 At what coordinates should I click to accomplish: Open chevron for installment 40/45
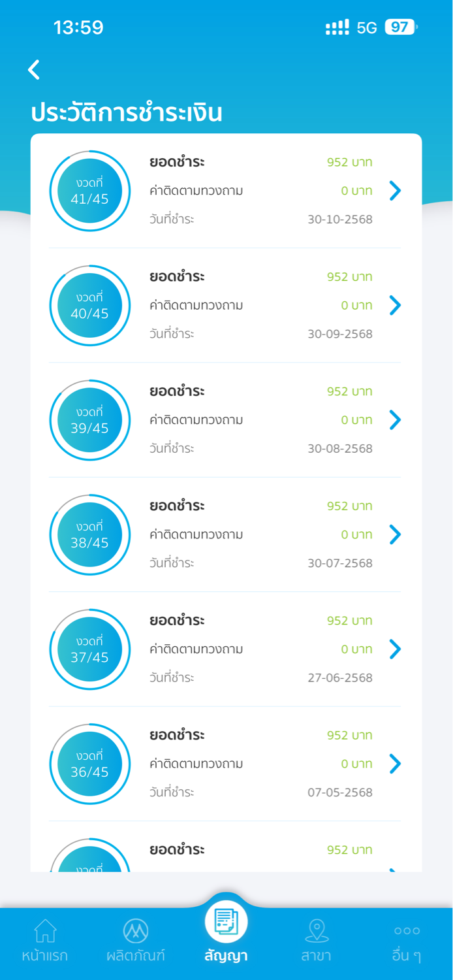395,305
